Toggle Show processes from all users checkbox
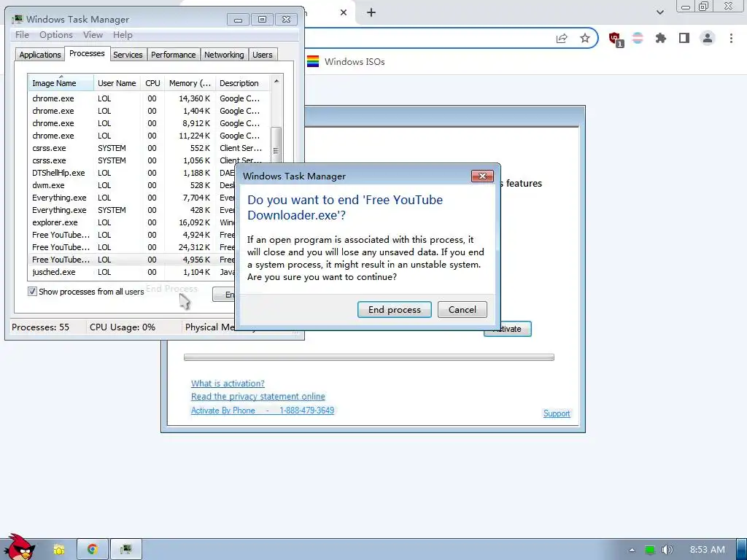The height and width of the screenshot is (560, 747). (32, 292)
